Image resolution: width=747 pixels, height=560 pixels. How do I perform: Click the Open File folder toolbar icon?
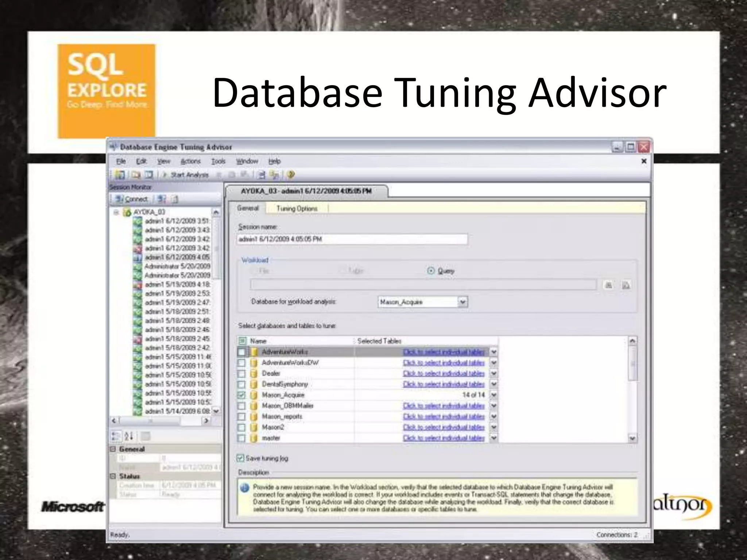[x=136, y=175]
